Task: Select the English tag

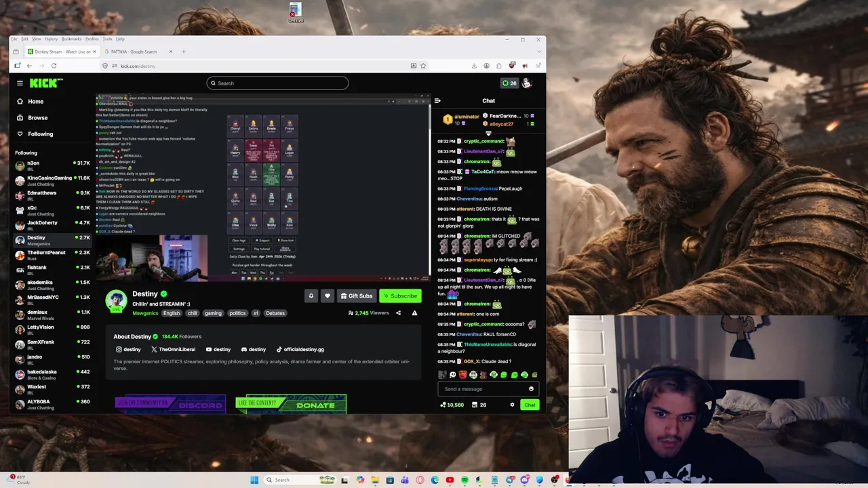Action: pyautogui.click(x=172, y=313)
